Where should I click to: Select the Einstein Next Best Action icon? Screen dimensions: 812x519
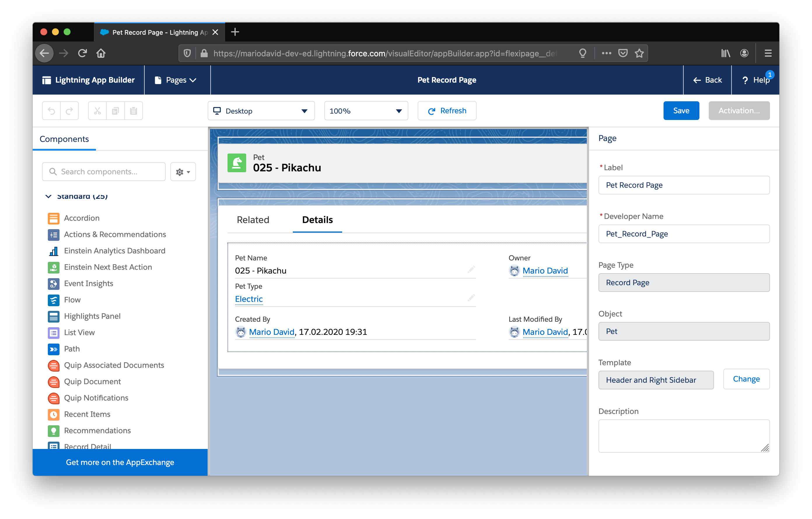(54, 267)
